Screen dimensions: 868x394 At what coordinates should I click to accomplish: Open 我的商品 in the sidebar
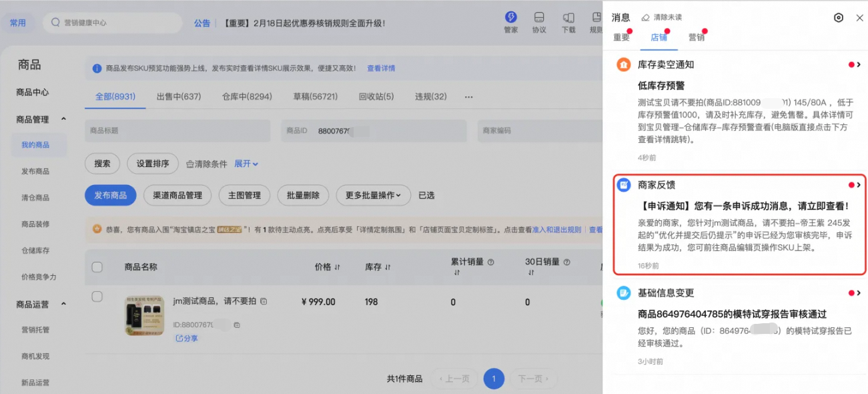[x=35, y=145]
